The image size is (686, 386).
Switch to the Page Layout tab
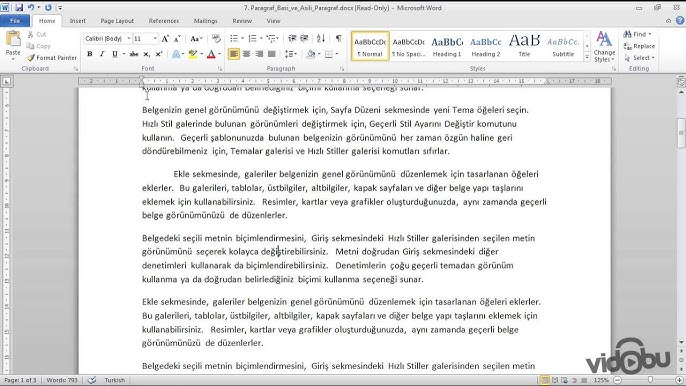tap(117, 21)
